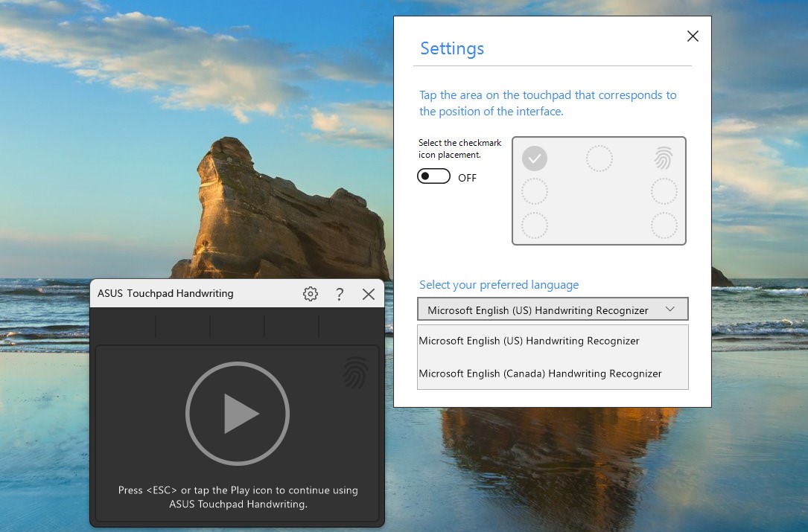This screenshot has width=808, height=532.
Task: Open settings gear in ASUS Touchpad Handwriting
Action: pos(311,294)
